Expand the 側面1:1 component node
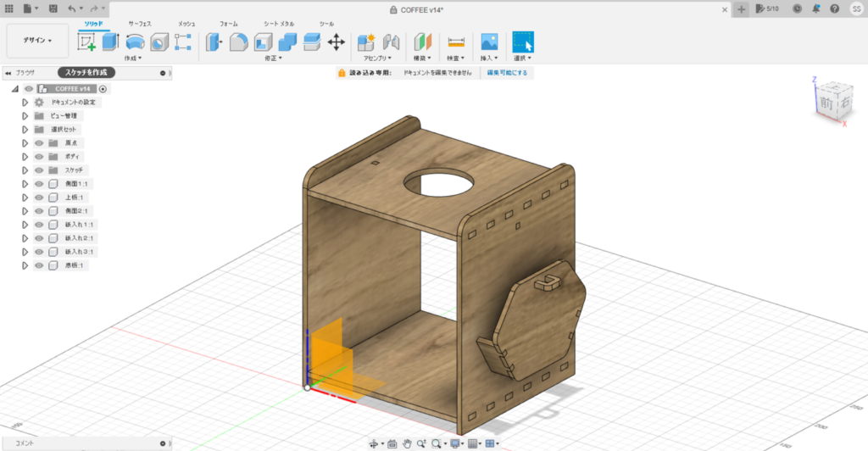Screen dimensions: 868x451 pyautogui.click(x=25, y=184)
